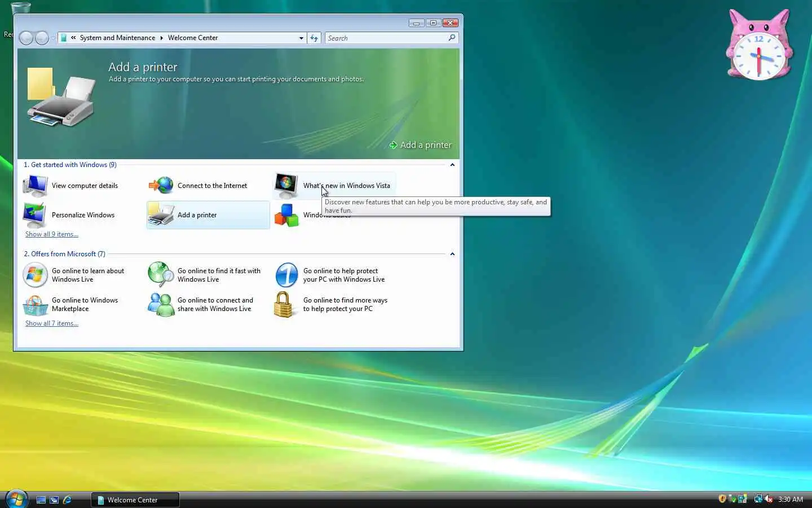Click the address bar location icon
Image resolution: width=812 pixels, height=508 pixels.
pos(64,38)
